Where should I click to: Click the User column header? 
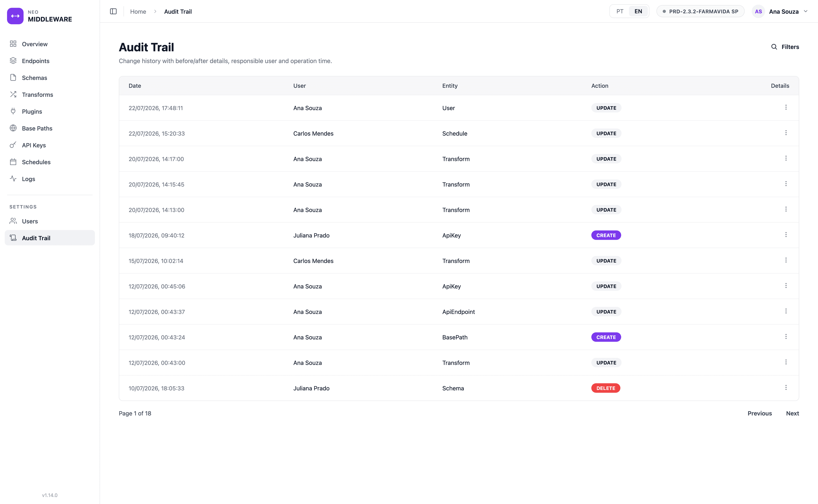coord(300,86)
